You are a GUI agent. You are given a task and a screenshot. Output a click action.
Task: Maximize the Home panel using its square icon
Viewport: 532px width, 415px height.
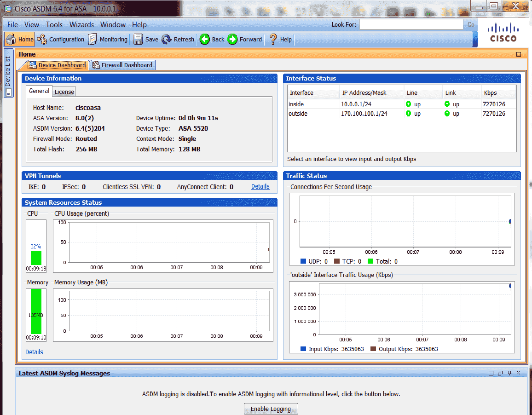(519, 54)
